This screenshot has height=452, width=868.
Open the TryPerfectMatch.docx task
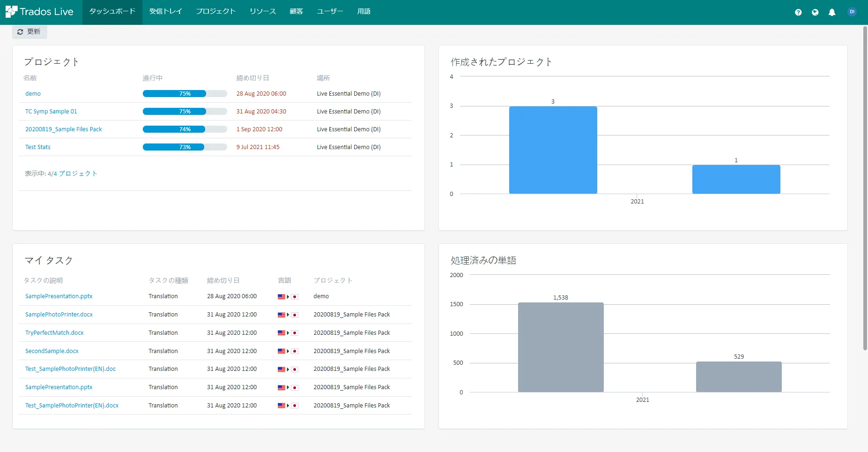pyautogui.click(x=54, y=333)
